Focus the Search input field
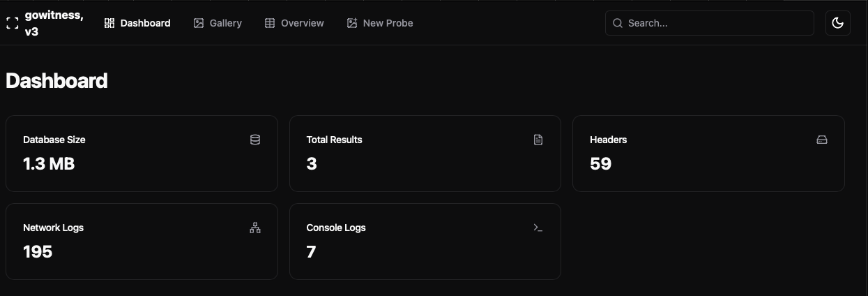The image size is (868, 296). pyautogui.click(x=710, y=23)
